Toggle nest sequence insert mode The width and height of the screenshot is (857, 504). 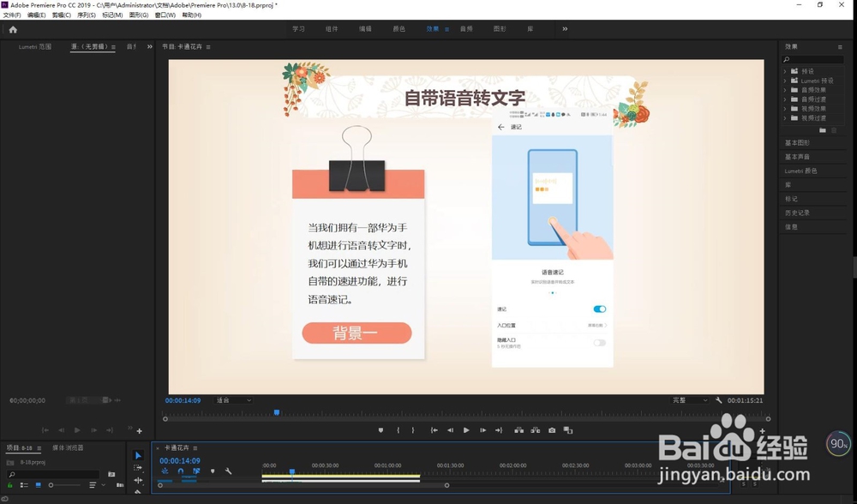[165, 471]
